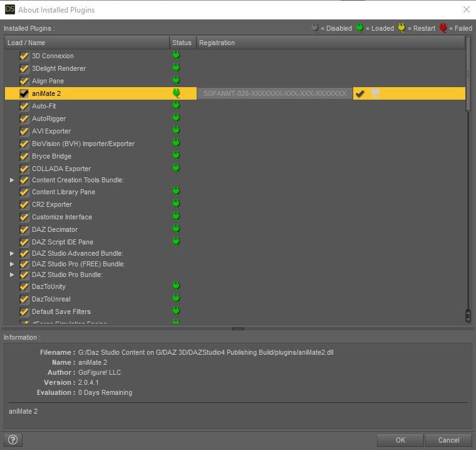Click the CR2 Exporter status plug icon
The height and width of the screenshot is (450, 476).
[x=176, y=204]
